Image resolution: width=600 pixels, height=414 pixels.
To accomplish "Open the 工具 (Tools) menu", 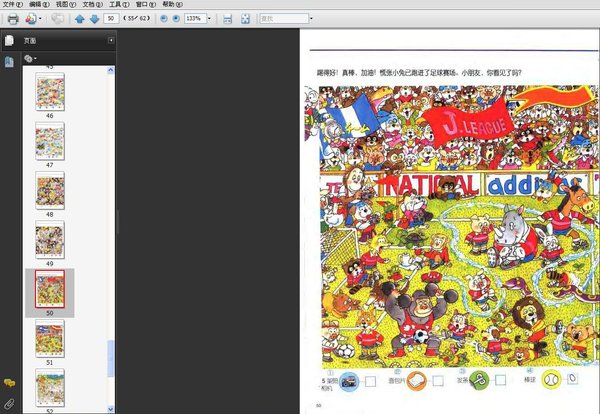I will [x=119, y=4].
